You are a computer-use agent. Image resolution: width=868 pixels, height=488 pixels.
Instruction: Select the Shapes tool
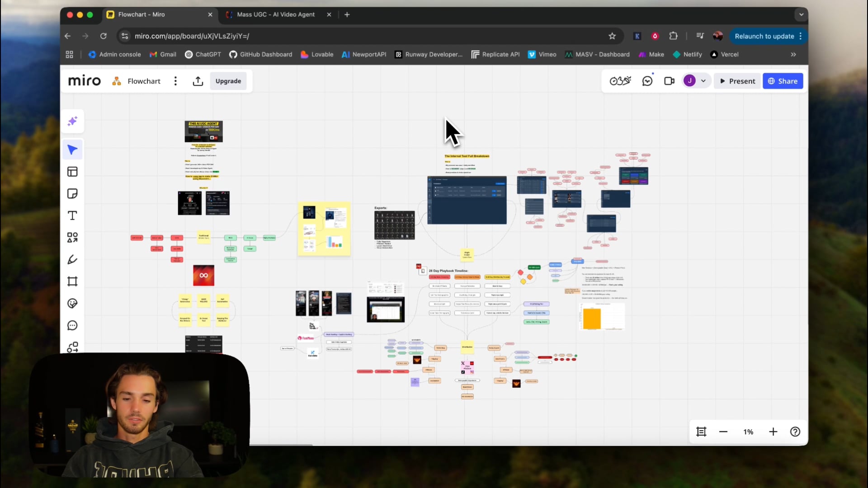(72, 237)
